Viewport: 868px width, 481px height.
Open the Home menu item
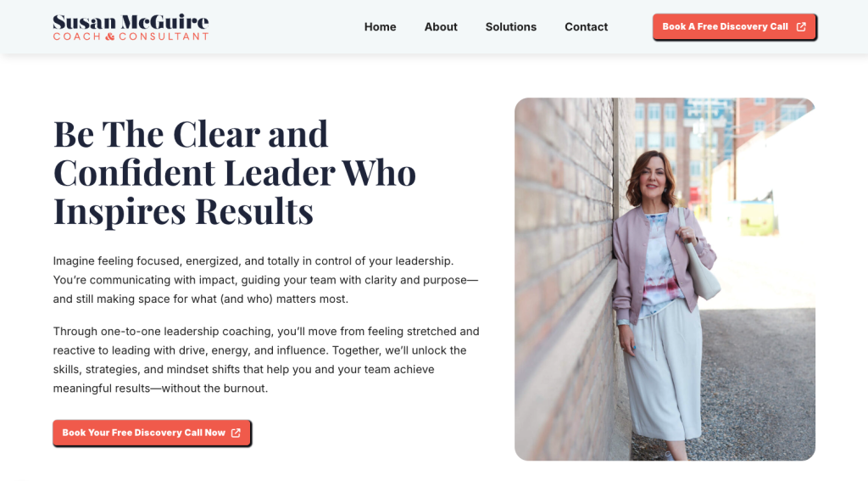pyautogui.click(x=380, y=26)
